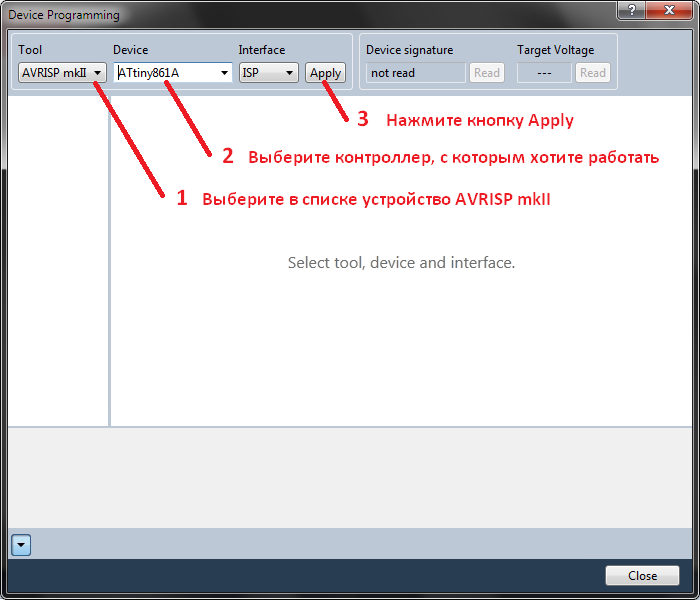The image size is (700, 600).
Task: Click the Device signature 'not read' field
Action: pos(414,73)
